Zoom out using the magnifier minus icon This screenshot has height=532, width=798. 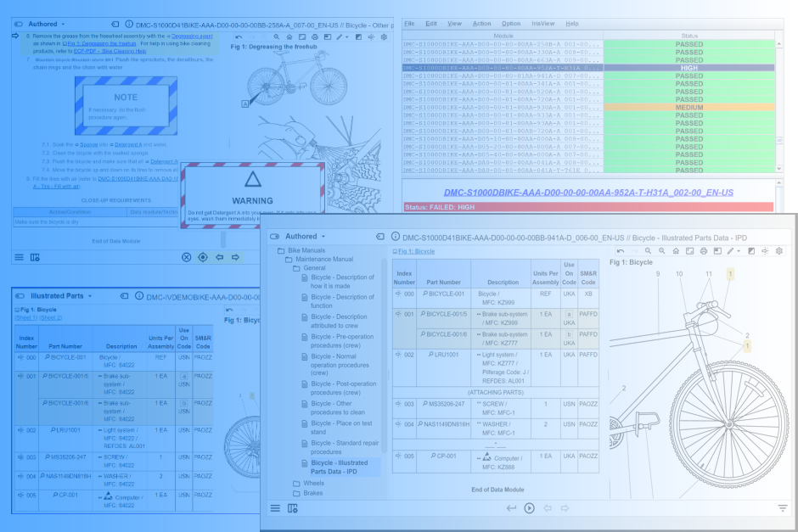[661, 250]
